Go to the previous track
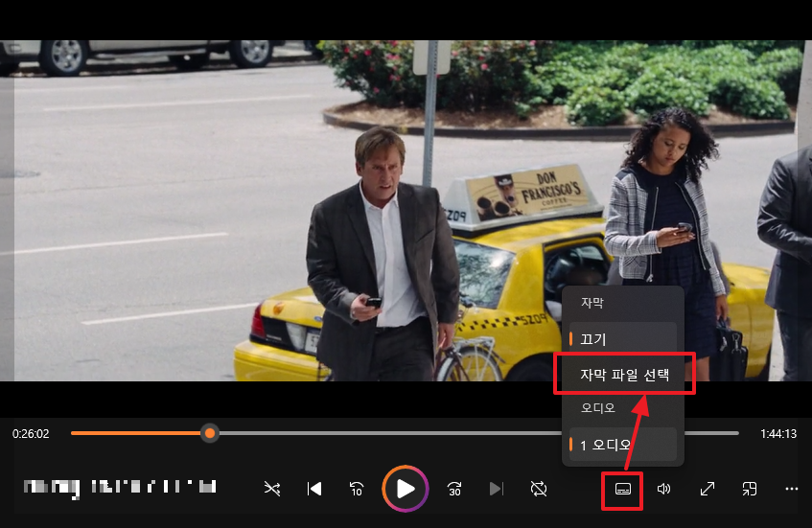The height and width of the screenshot is (528, 812). 314,489
